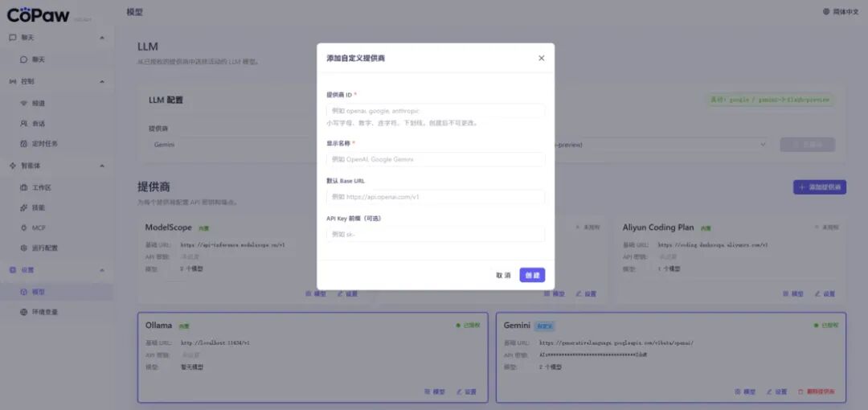Collapse the 智能体 sidebar group
The width and height of the screenshot is (868, 410).
tap(102, 166)
